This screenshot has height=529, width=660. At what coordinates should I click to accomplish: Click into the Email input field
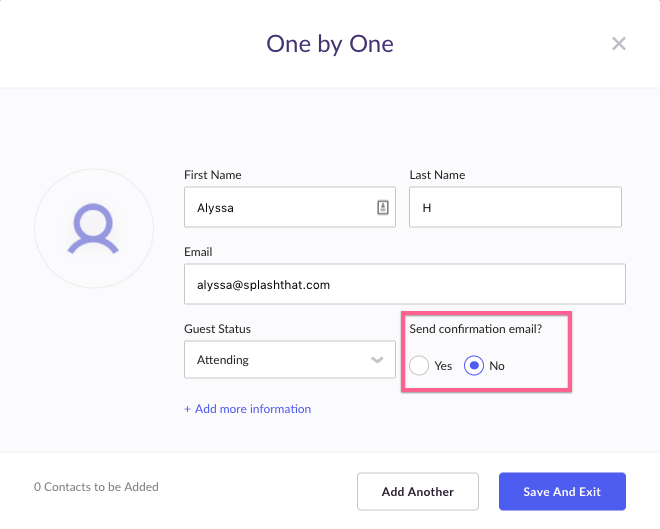point(405,284)
